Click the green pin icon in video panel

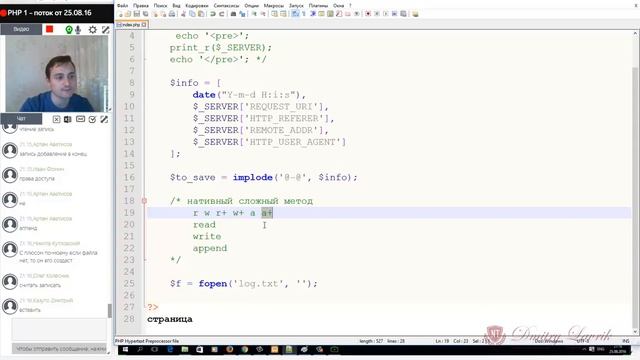pos(69,29)
